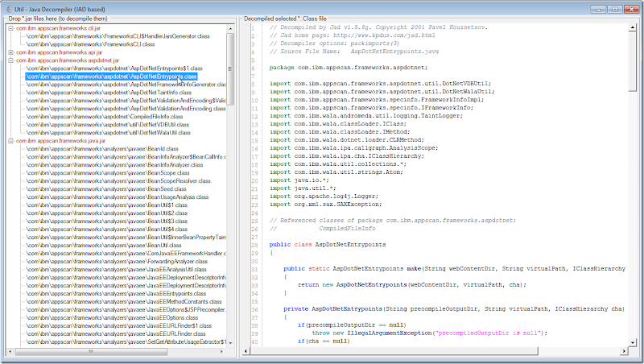Click tree panel vertical scrollbar thumb
The width and height of the screenshot is (644, 364).
(x=230, y=68)
